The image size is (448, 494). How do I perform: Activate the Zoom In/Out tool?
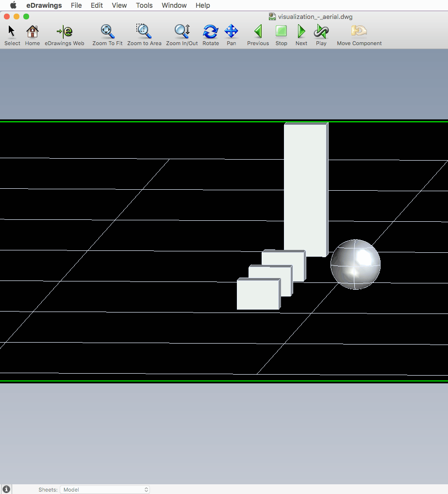pos(182,35)
